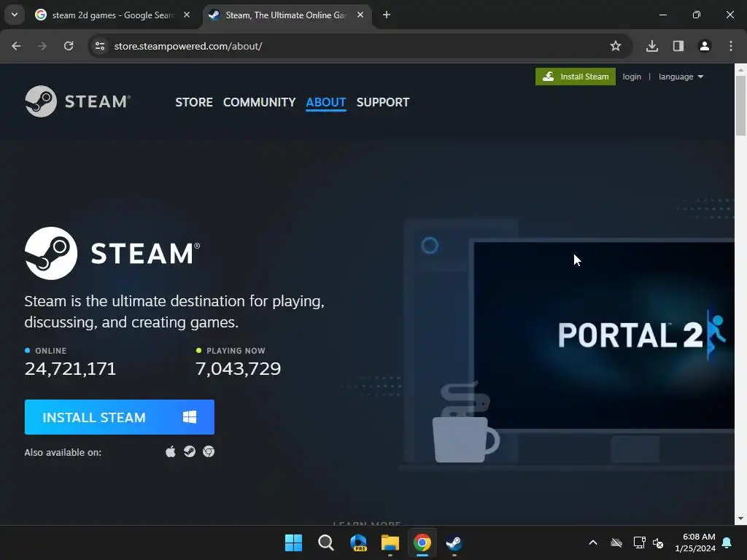Click the OneDrive cloud tray icon
The height and width of the screenshot is (560, 747).
click(x=616, y=542)
